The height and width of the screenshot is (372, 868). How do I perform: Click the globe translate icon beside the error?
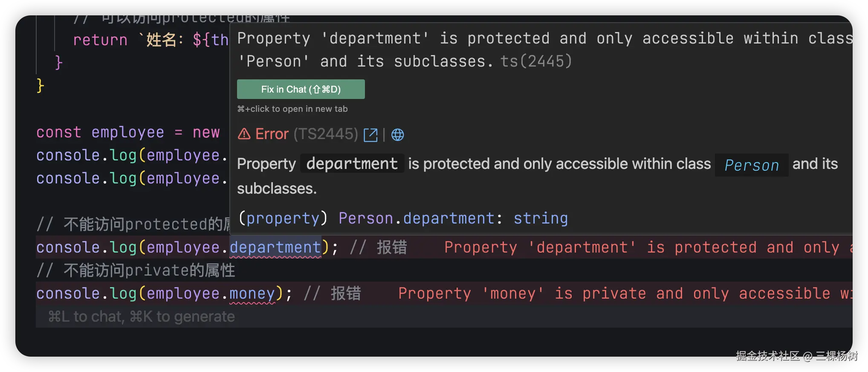click(x=397, y=135)
